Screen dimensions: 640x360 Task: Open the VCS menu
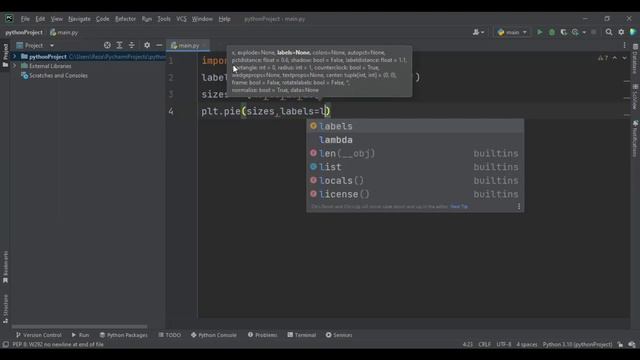tap(181, 19)
